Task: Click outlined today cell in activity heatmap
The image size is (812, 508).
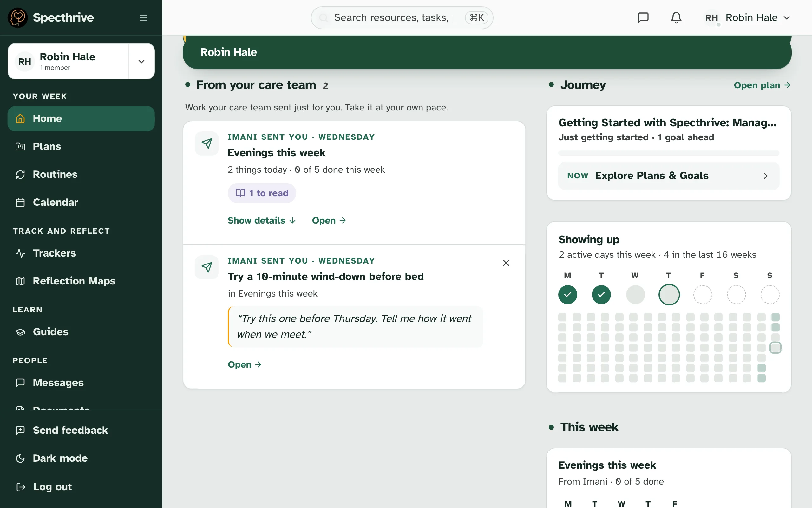Action: point(775,347)
